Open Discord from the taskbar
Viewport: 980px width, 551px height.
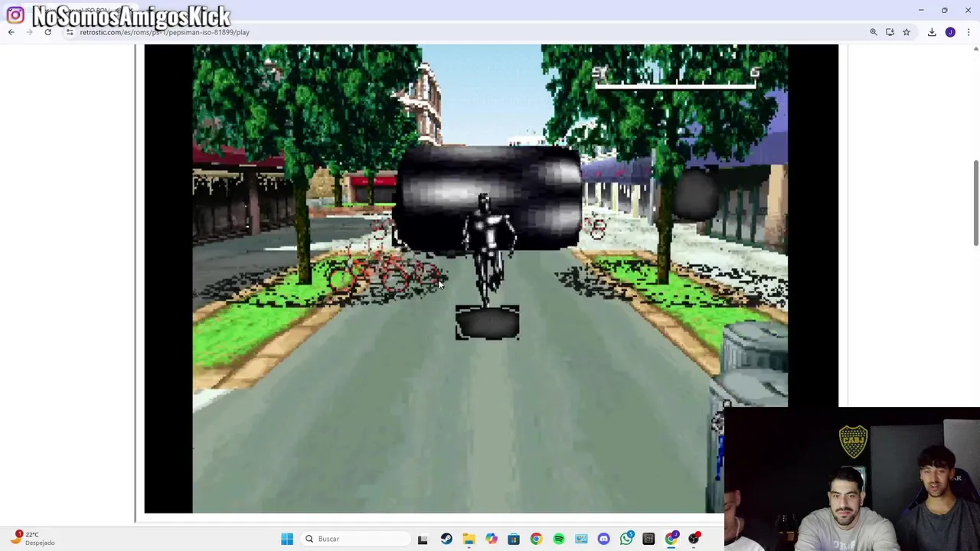(x=604, y=539)
